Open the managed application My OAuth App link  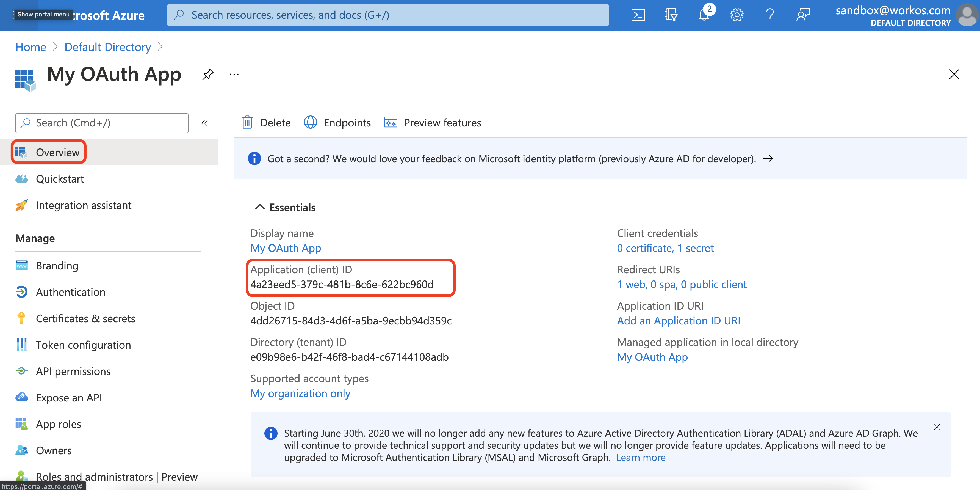pos(652,357)
